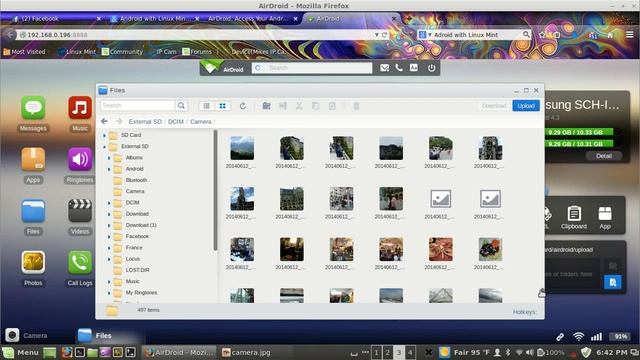This screenshot has height=360, width=640.
Task: Switch to workspace 2 in the taskbar
Action: point(387,352)
